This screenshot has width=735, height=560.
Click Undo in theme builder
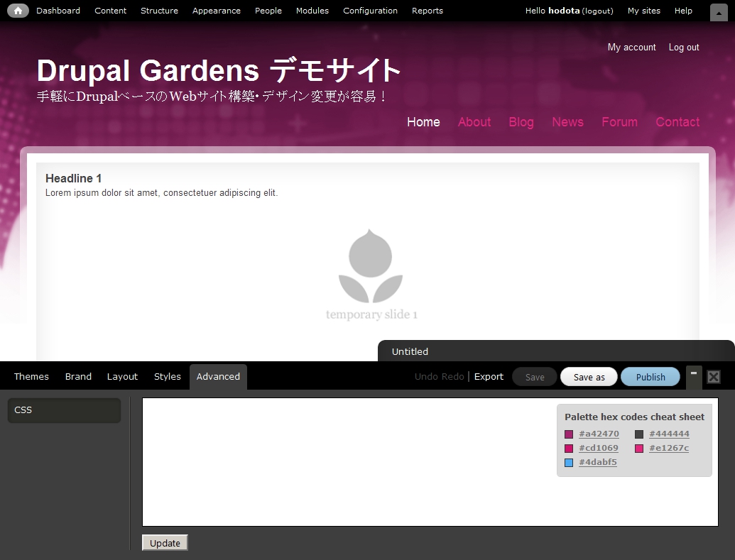(x=426, y=377)
